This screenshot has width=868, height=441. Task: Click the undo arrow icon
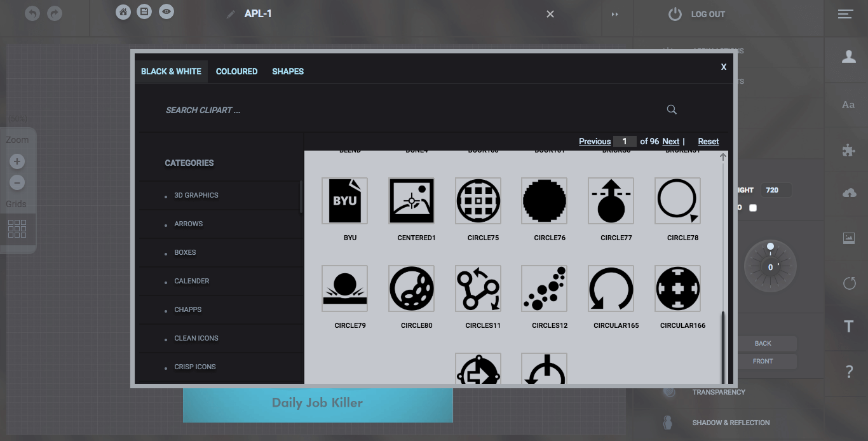point(33,13)
